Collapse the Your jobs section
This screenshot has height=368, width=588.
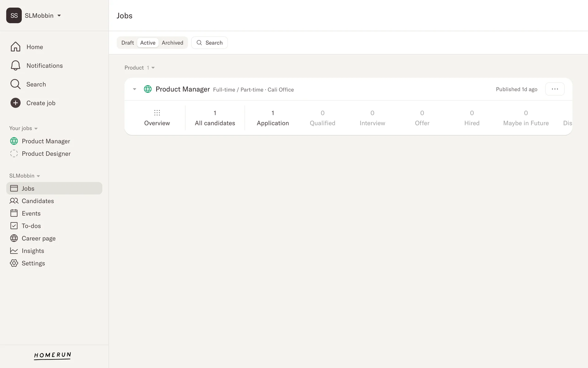pyautogui.click(x=36, y=128)
